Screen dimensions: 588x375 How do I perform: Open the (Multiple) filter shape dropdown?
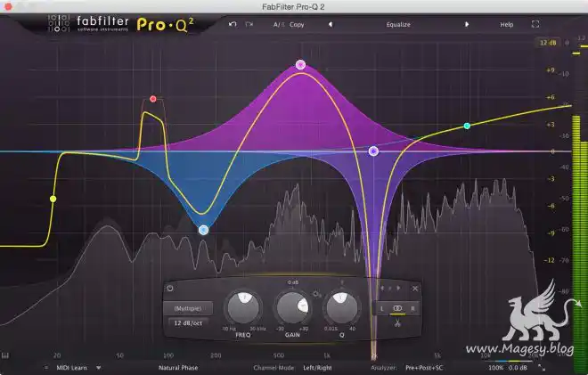click(188, 308)
